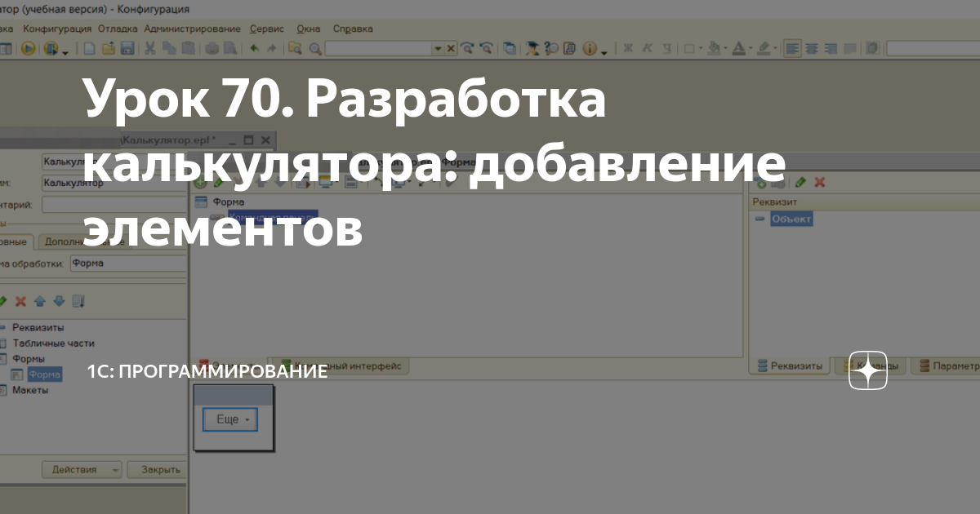The image size is (980, 514).
Task: Click the paste clipboard icon
Action: point(188,49)
